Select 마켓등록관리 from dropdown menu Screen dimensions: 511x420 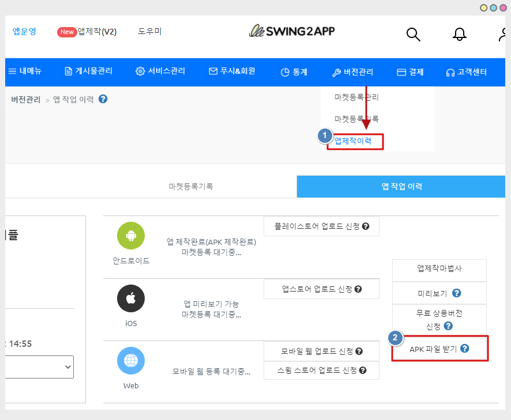[356, 97]
